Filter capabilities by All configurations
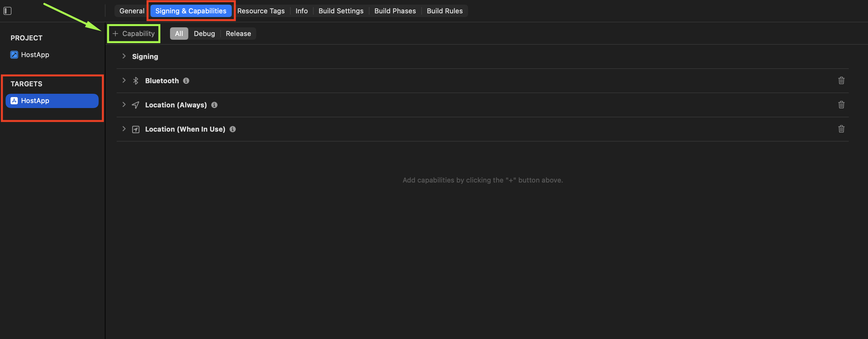Viewport: 868px width, 339px height. (179, 34)
